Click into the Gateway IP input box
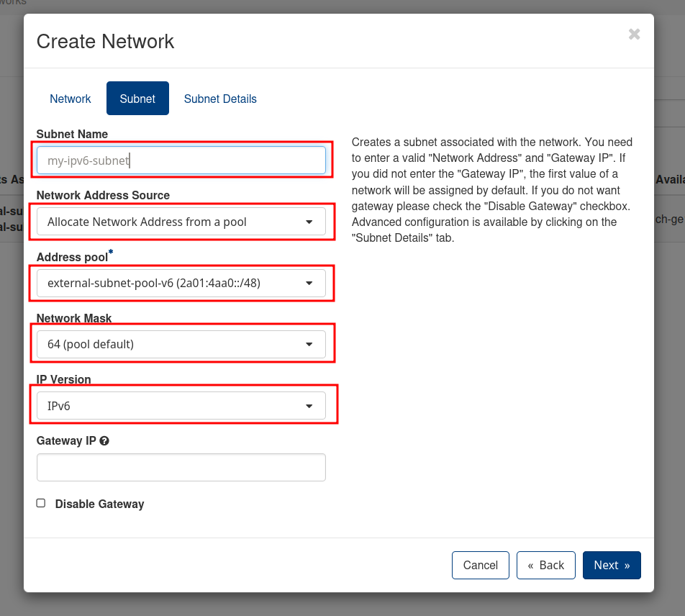Image resolution: width=685 pixels, height=616 pixels. [x=181, y=467]
